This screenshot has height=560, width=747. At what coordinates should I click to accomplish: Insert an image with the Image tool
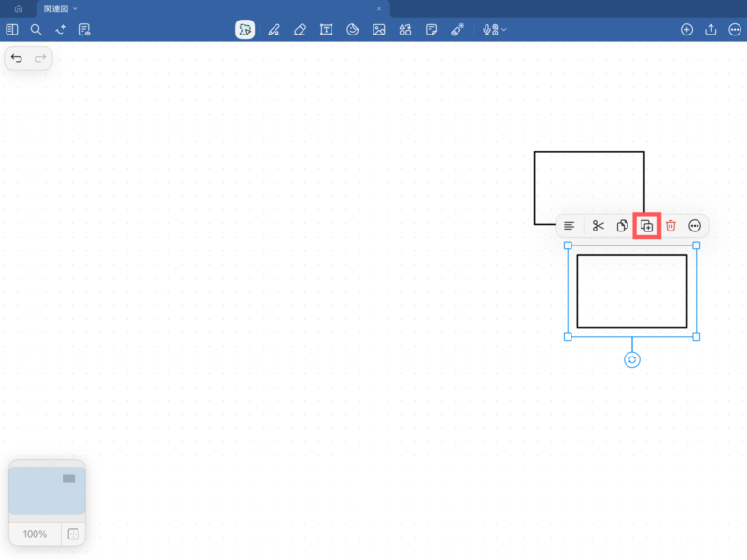[379, 30]
